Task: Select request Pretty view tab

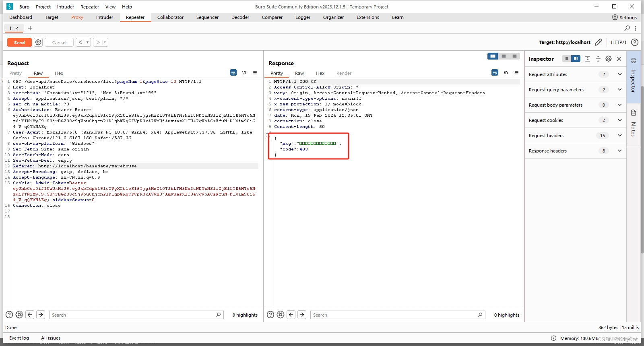Action: [16, 73]
